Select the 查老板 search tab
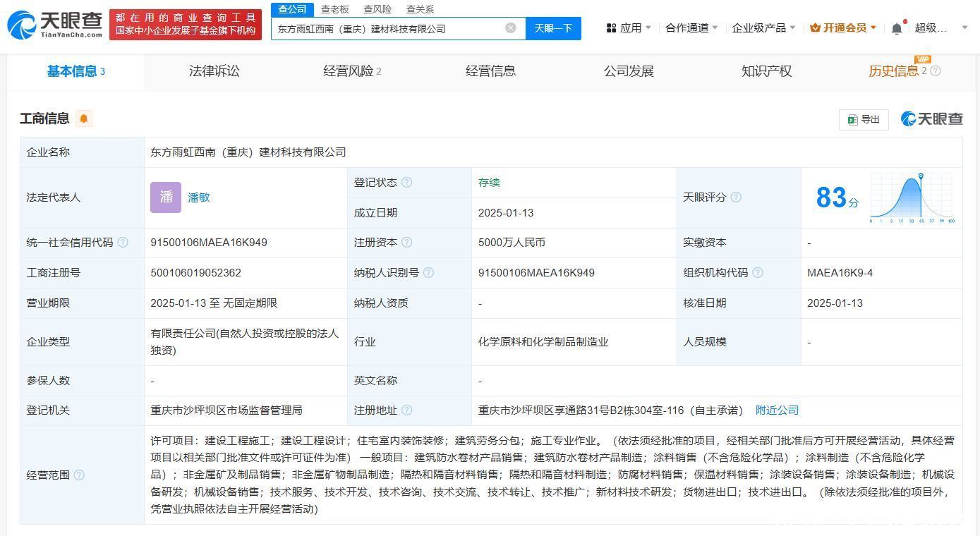Screen dimensions: 980x536 tap(334, 9)
